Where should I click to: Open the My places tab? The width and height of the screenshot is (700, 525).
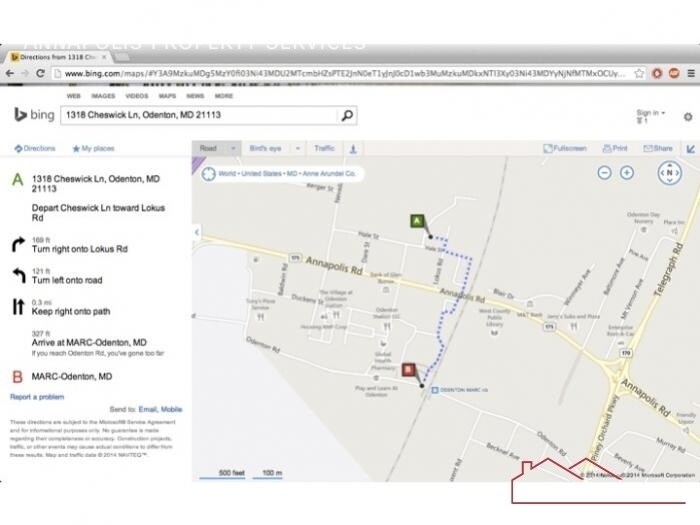[x=93, y=148]
